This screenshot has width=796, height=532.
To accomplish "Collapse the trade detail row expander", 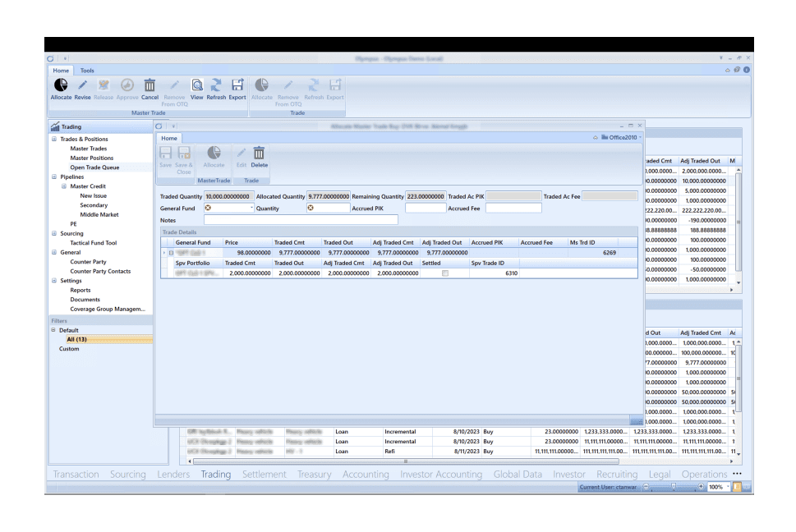I will pyautogui.click(x=171, y=253).
